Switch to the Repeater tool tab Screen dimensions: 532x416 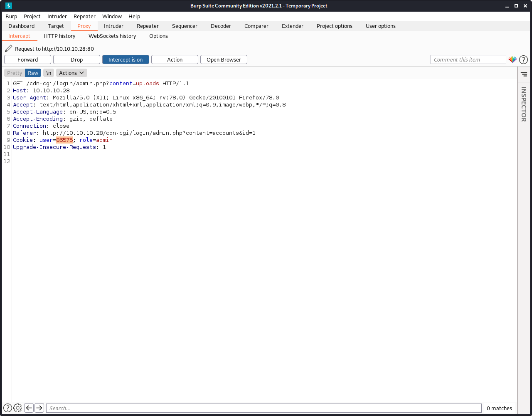coord(148,26)
